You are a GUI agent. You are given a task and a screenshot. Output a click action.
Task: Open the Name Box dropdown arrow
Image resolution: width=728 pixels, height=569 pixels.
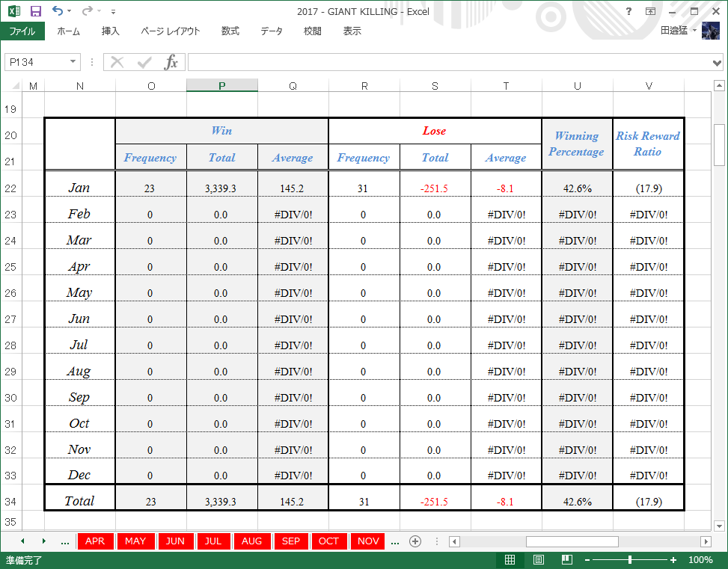click(x=73, y=62)
